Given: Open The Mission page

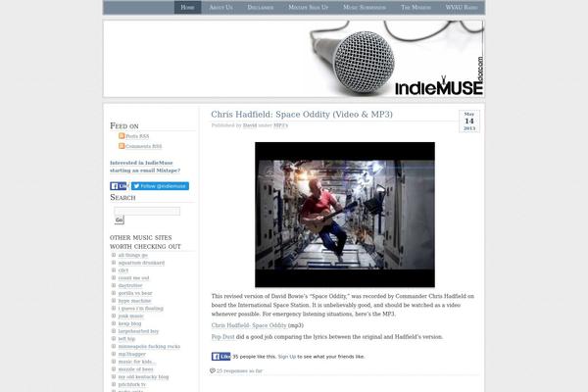Looking at the screenshot, I should (x=416, y=7).
